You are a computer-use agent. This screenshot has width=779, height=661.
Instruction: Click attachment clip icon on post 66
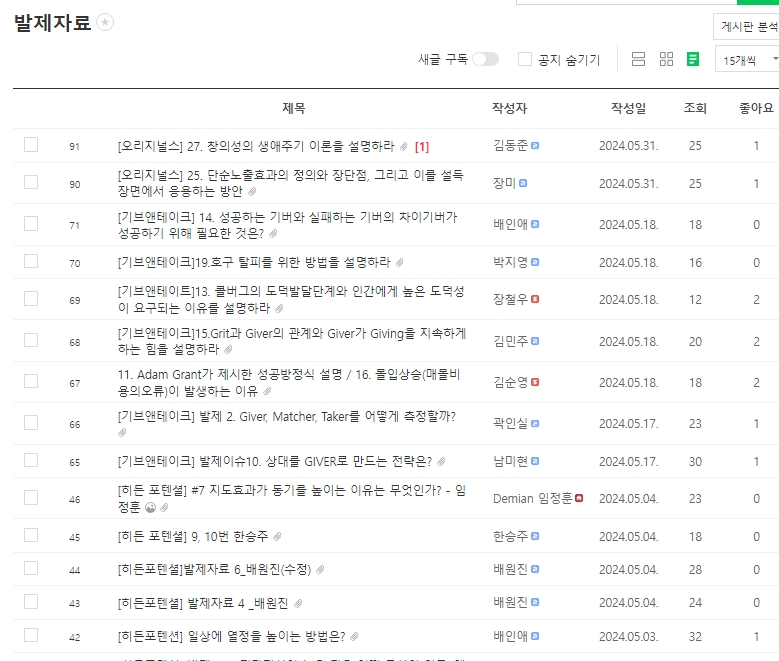pos(122,433)
